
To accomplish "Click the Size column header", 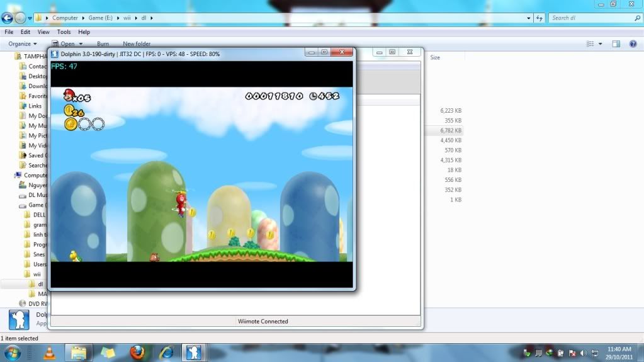I will coord(435,57).
